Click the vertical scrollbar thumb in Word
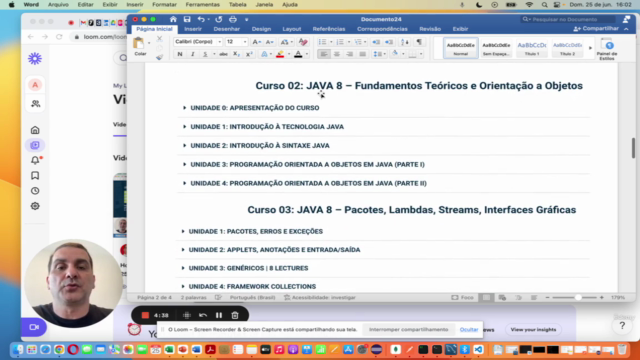This screenshot has height=360, width=640. (x=633, y=148)
